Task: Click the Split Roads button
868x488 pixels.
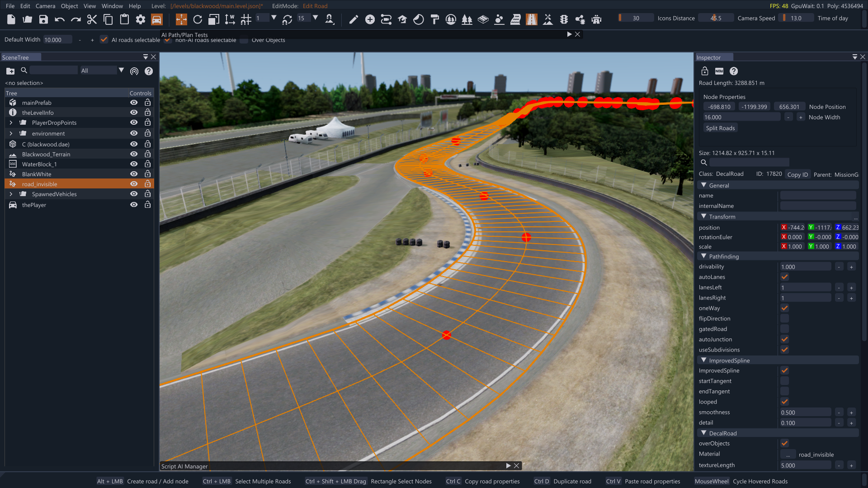Action: coord(720,128)
